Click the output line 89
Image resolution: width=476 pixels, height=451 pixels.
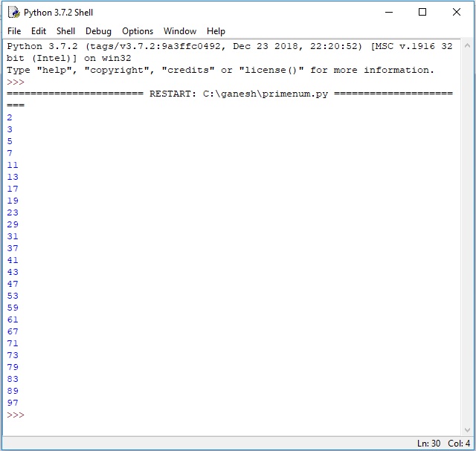point(13,391)
